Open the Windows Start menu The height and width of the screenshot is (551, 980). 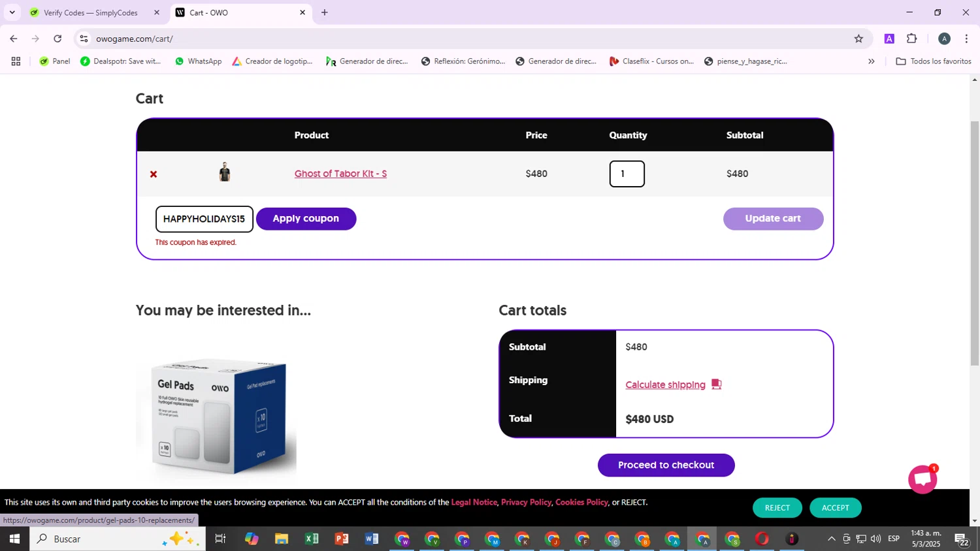coord(14,539)
